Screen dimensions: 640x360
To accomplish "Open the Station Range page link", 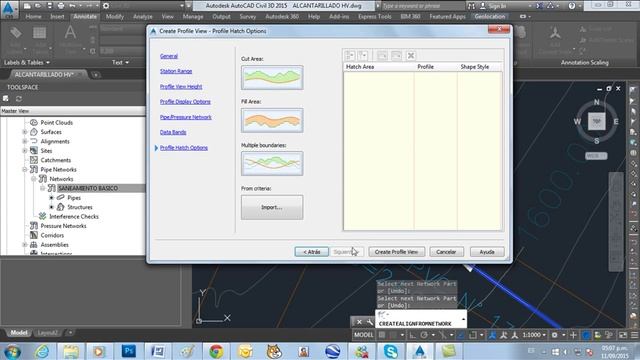I will tap(176, 71).
